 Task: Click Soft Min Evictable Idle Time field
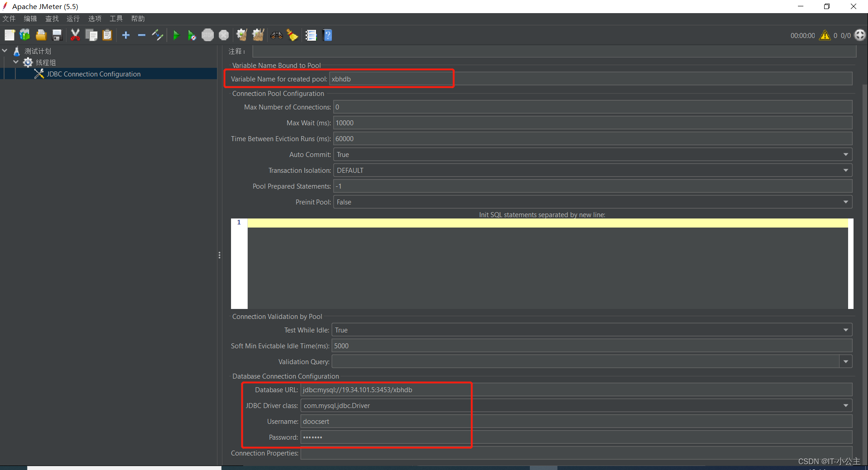[592, 346]
